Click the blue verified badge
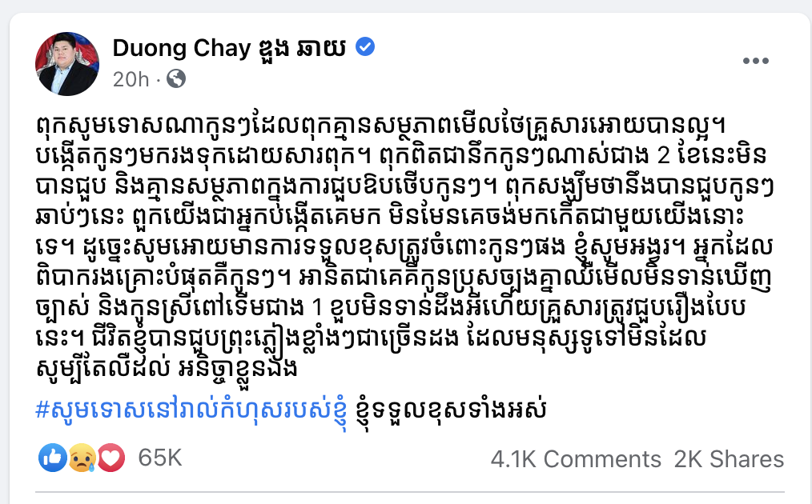 (x=365, y=48)
